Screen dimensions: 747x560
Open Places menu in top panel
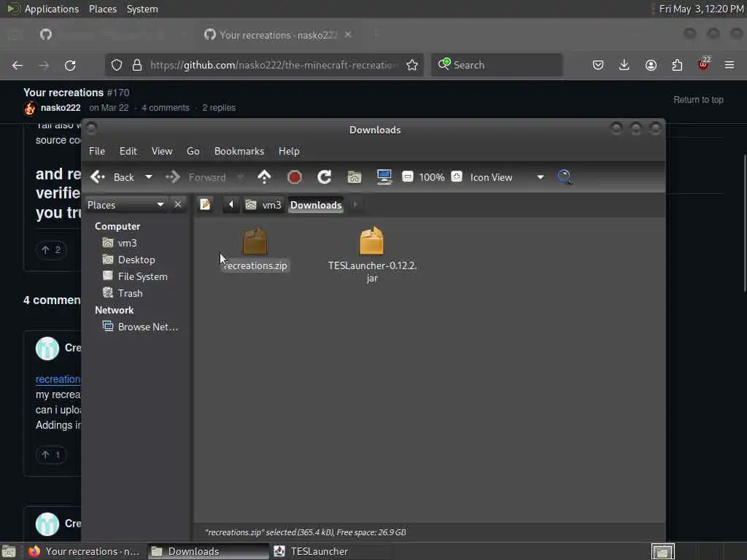(x=103, y=9)
